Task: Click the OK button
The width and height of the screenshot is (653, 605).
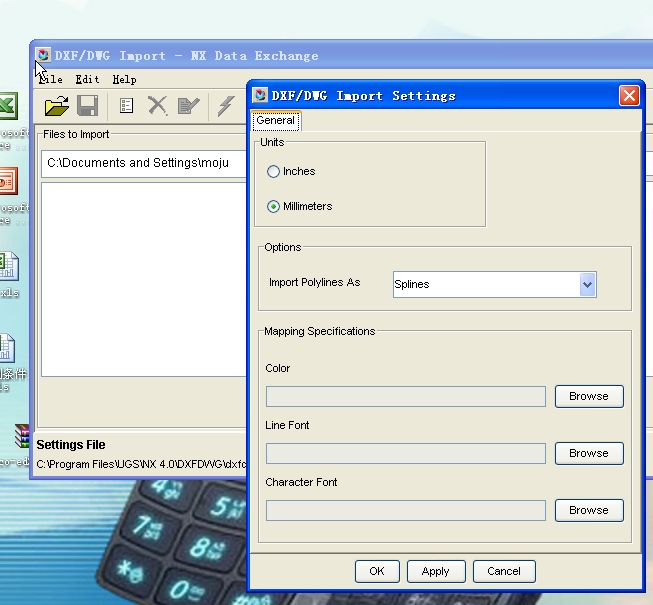Action: [x=377, y=571]
